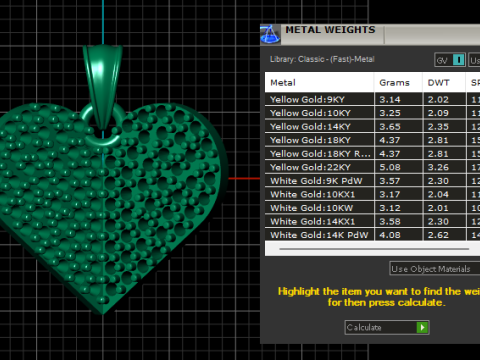Select the White Gold:9K PdW row
The width and height of the screenshot is (480, 360).
[x=372, y=181]
